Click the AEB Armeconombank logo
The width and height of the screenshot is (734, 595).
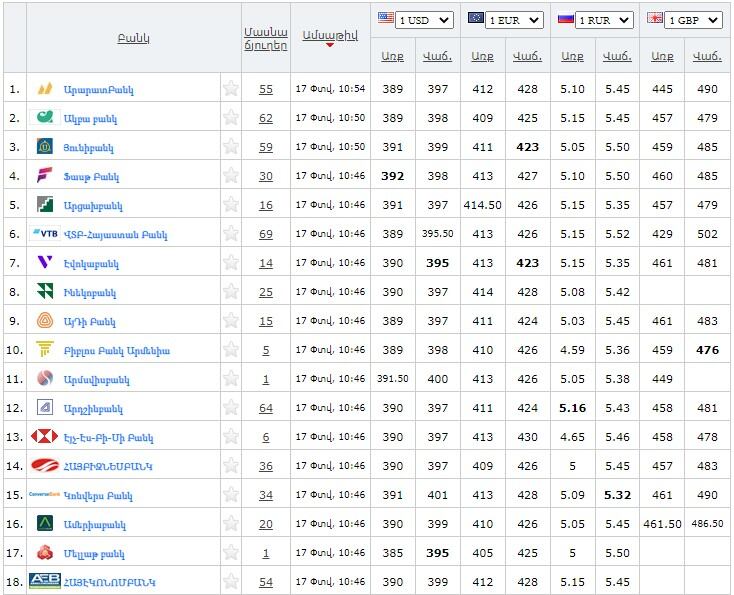(45, 582)
